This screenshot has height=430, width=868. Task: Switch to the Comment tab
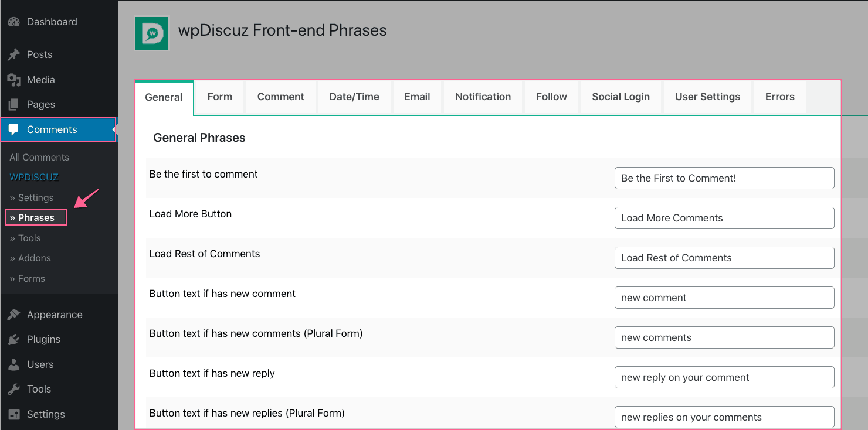(280, 97)
